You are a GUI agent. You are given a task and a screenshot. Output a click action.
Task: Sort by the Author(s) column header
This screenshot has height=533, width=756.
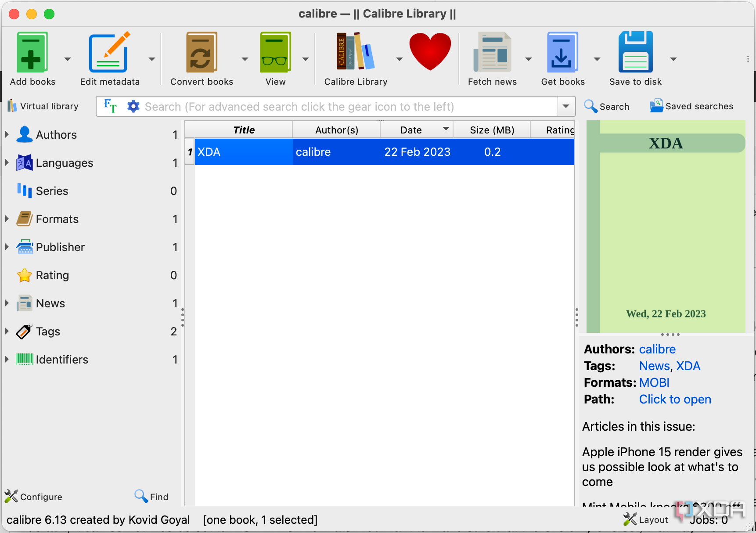tap(337, 130)
